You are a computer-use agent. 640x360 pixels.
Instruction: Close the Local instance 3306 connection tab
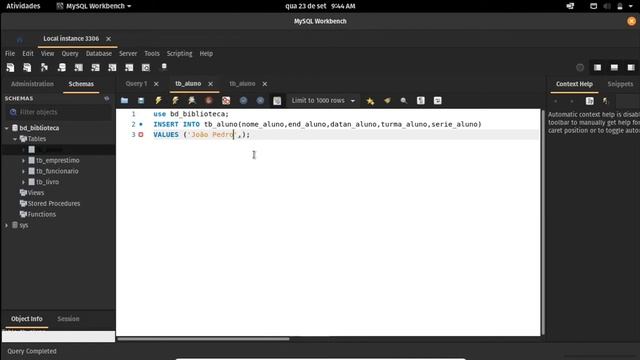point(109,39)
